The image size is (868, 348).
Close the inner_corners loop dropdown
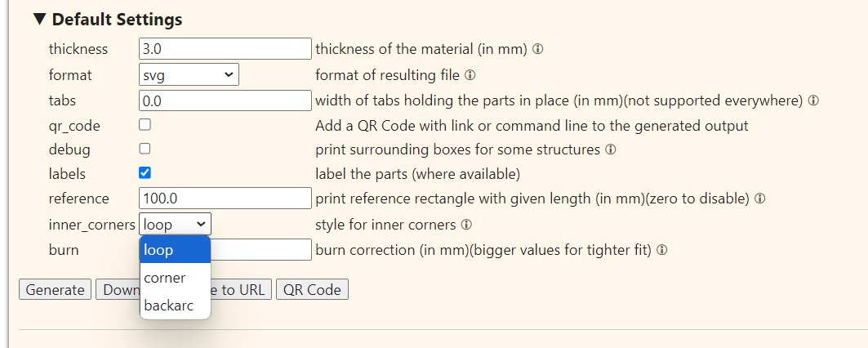coord(175,225)
